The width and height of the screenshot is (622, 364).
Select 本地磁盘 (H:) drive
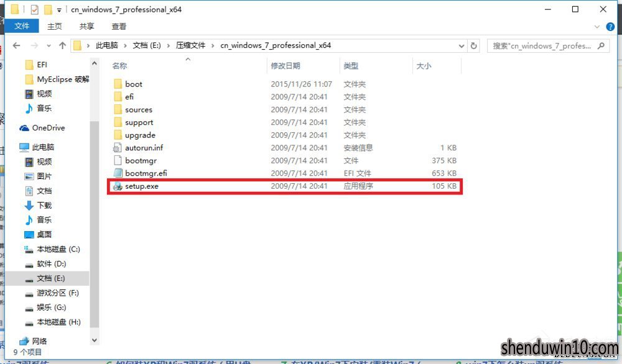(x=52, y=322)
